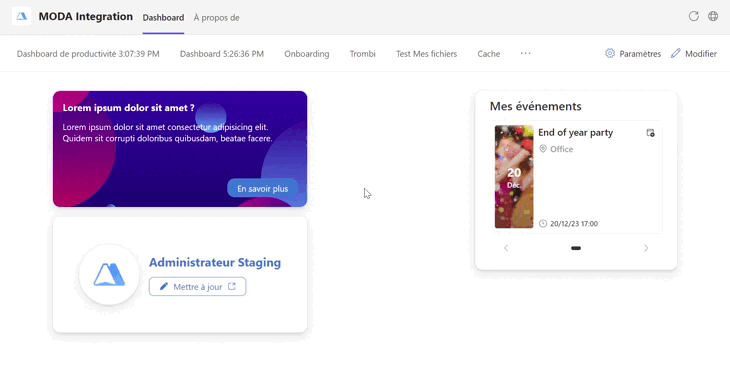Click the Paramètres gear icon
Image resolution: width=730 pixels, height=368 pixels.
610,53
